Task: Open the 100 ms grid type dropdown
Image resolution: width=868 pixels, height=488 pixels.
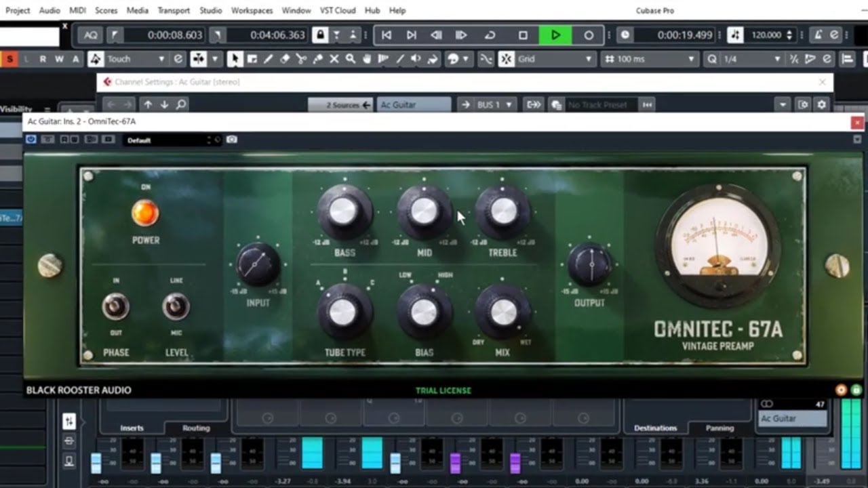Action: pos(649,59)
